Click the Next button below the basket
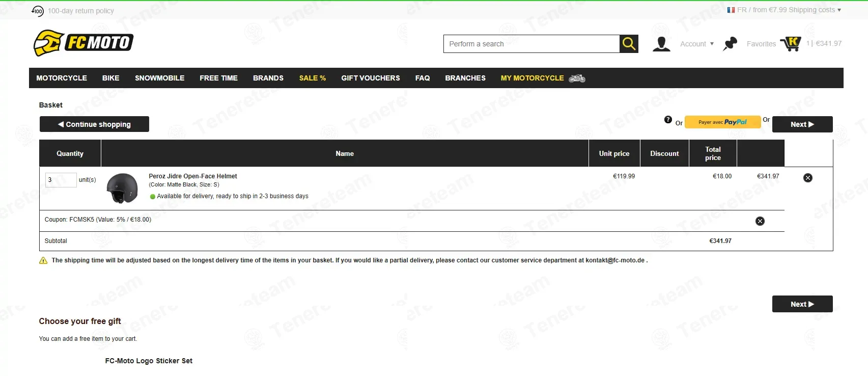The height and width of the screenshot is (376, 868). coord(802,304)
